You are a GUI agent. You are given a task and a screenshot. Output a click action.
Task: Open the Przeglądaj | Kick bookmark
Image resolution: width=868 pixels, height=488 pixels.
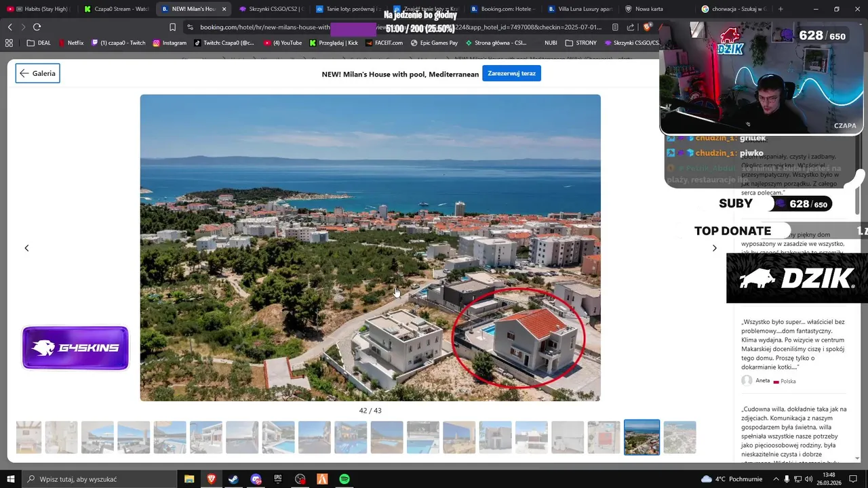(334, 43)
